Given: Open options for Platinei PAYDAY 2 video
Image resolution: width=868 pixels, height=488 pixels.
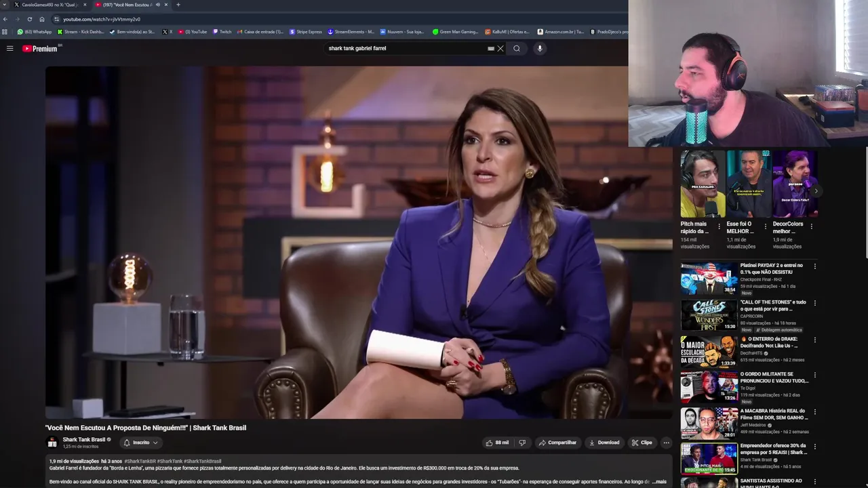Looking at the screenshot, I should tap(815, 266).
